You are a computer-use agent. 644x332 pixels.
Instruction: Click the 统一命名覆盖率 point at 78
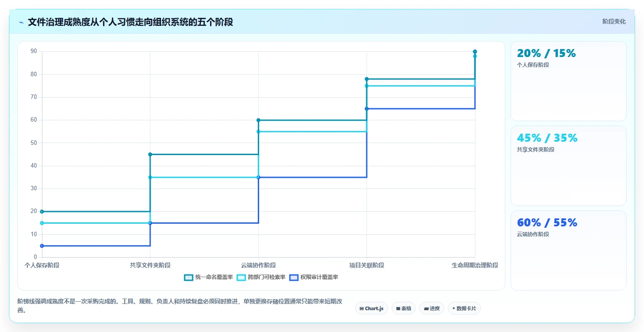point(367,79)
